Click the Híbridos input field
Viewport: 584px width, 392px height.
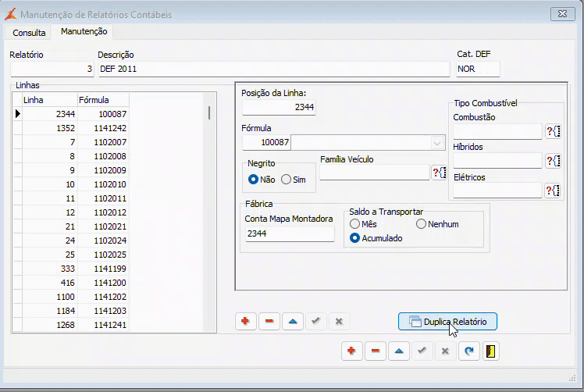pos(497,161)
